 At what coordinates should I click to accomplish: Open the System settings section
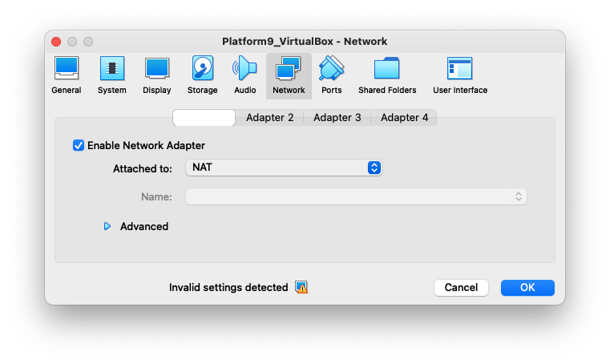tap(111, 75)
